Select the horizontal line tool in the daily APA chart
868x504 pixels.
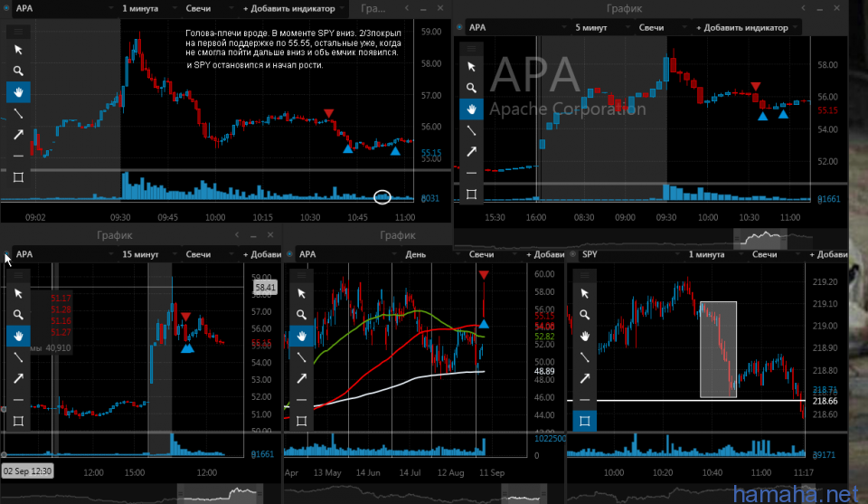[x=302, y=399]
